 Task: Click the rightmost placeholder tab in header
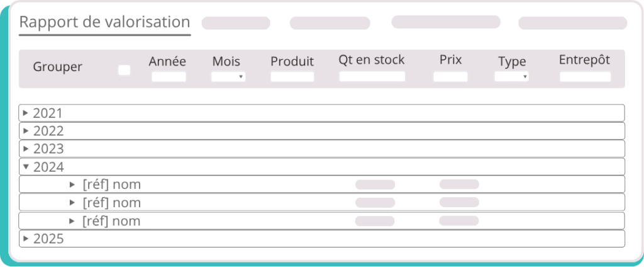[572, 23]
